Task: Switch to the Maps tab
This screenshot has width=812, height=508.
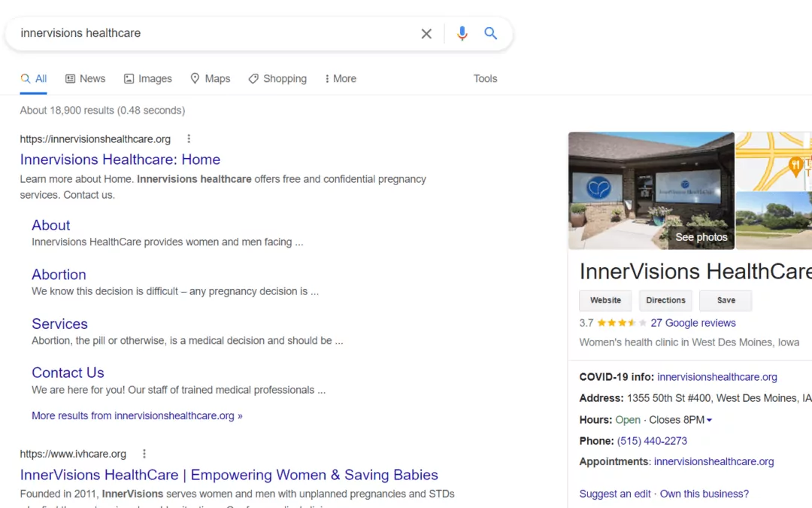Action: click(210, 79)
